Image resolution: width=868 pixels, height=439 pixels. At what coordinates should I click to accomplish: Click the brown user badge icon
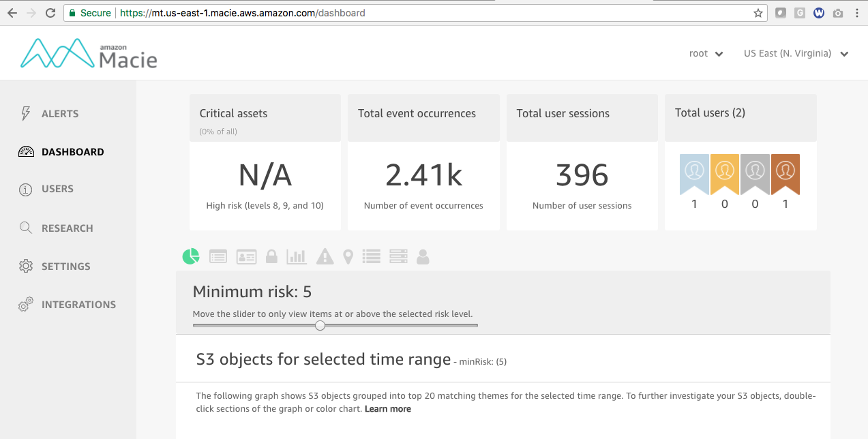pos(785,175)
